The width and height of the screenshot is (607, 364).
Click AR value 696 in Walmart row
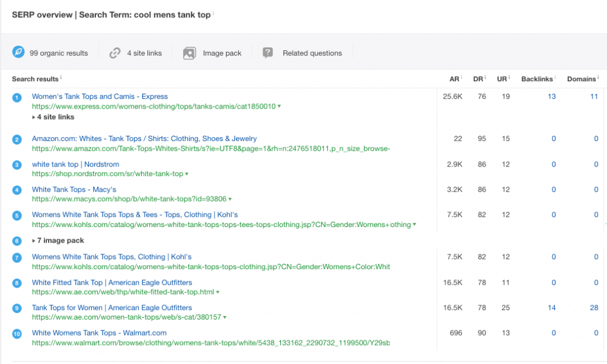(x=456, y=333)
